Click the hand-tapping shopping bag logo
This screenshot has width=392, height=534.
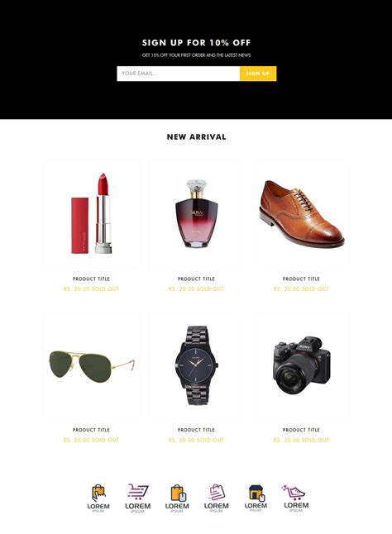click(x=98, y=498)
